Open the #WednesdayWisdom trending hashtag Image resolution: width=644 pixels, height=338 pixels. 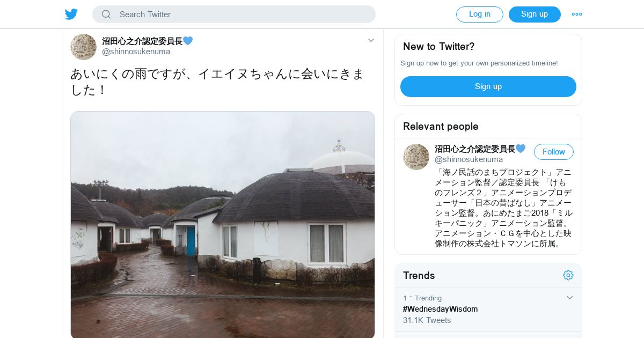point(440,309)
